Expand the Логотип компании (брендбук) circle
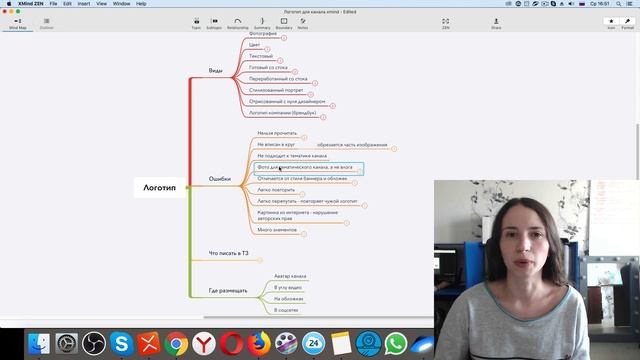This screenshot has height=360, width=640. (323, 117)
